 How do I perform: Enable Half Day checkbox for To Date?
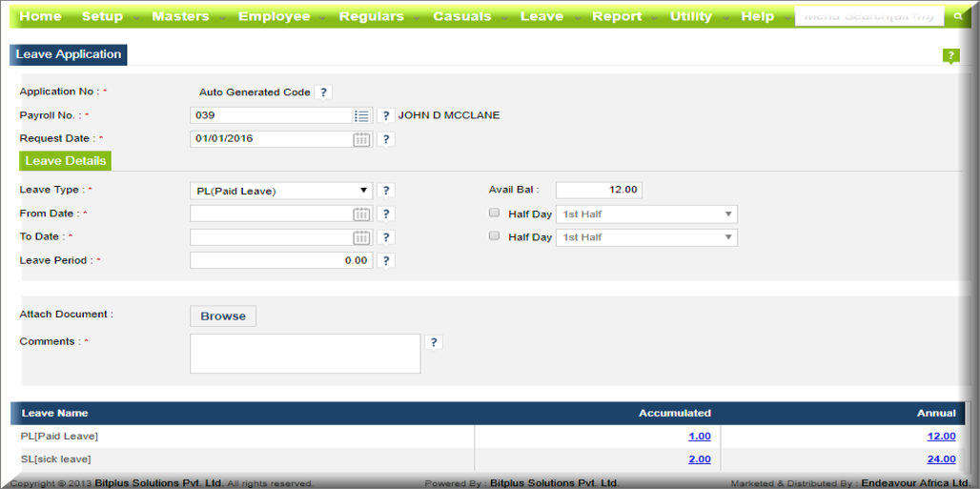tap(495, 236)
